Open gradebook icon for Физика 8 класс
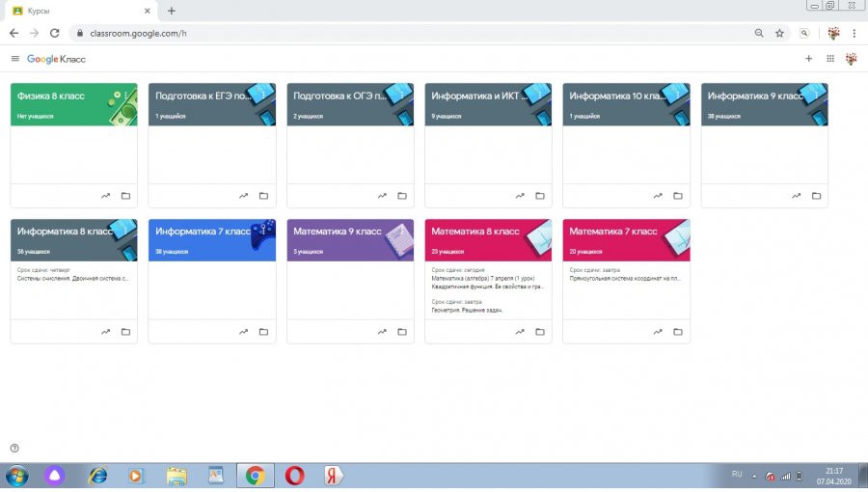868x492 pixels. (106, 196)
